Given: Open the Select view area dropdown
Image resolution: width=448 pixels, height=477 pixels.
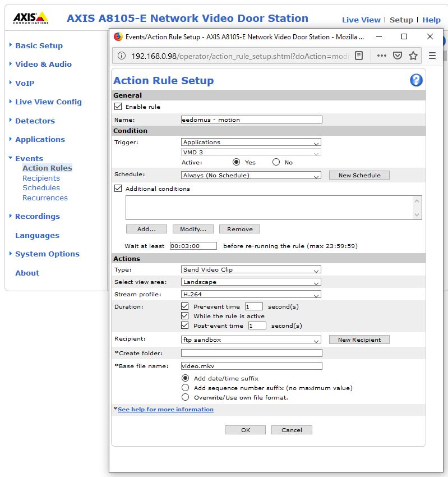Looking at the screenshot, I should (251, 282).
